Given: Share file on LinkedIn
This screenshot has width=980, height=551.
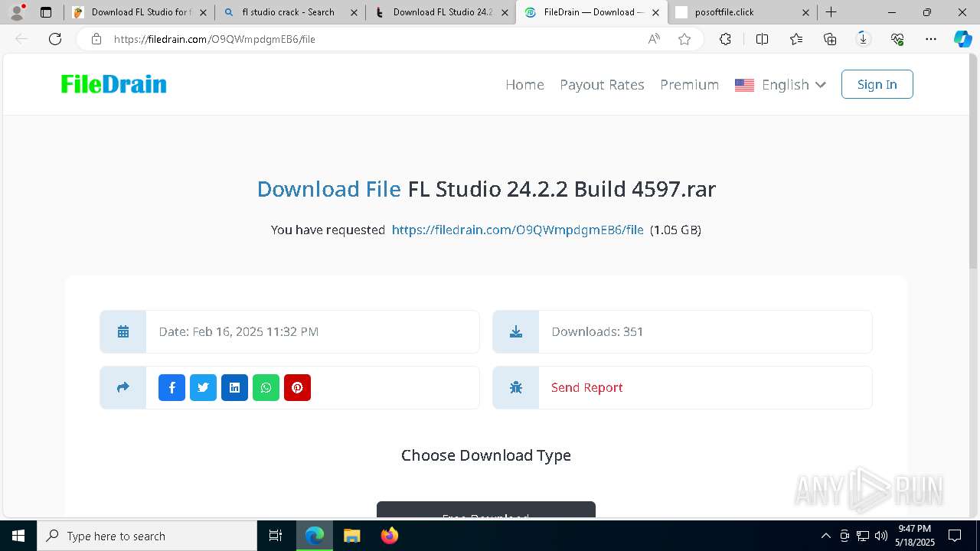Looking at the screenshot, I should (234, 387).
